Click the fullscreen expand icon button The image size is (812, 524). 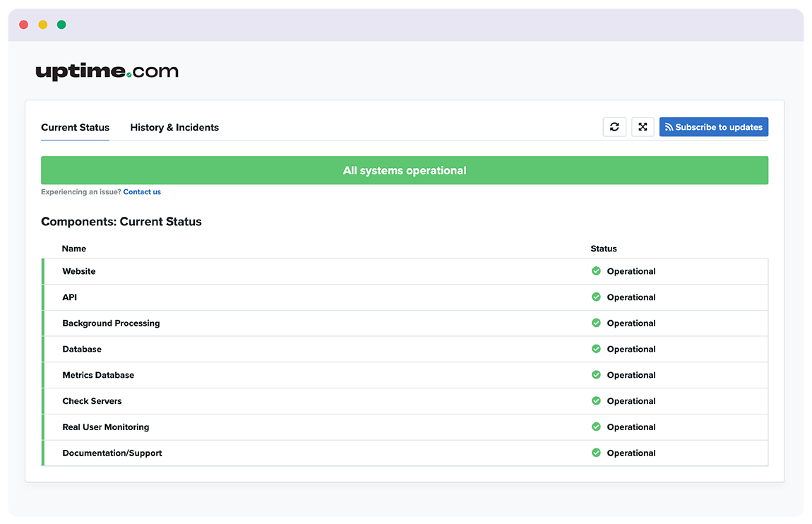[x=643, y=127]
